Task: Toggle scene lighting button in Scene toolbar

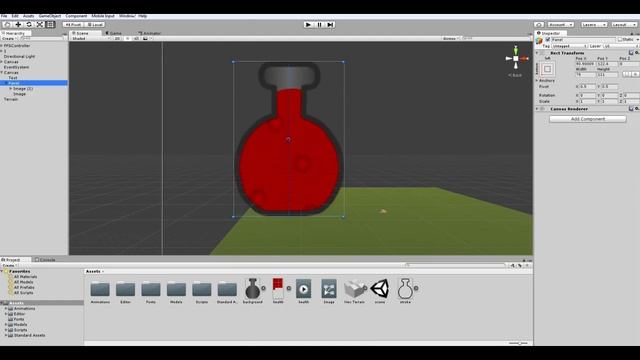Action: point(127,38)
